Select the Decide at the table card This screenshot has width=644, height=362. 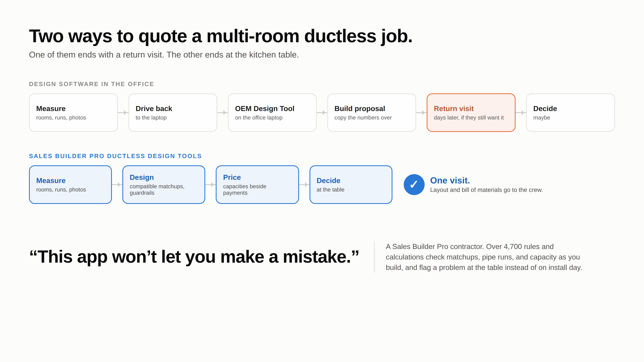coord(351,185)
